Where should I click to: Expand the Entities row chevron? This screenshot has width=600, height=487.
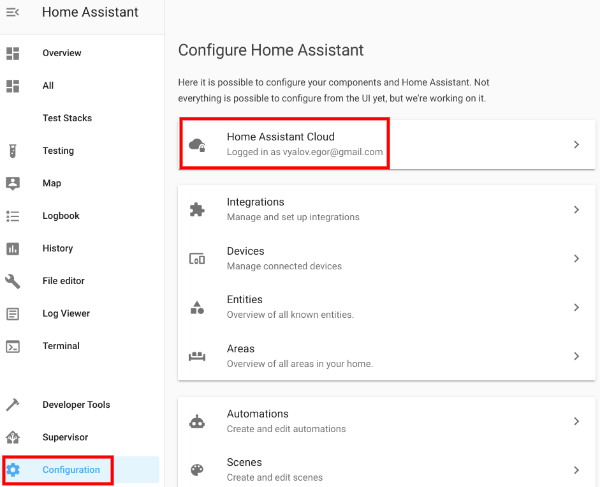coord(576,307)
